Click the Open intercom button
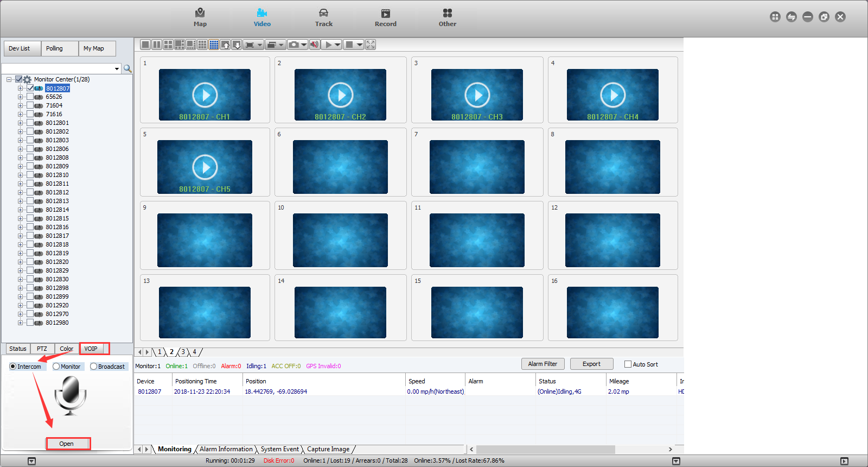868x467 pixels. [x=67, y=444]
